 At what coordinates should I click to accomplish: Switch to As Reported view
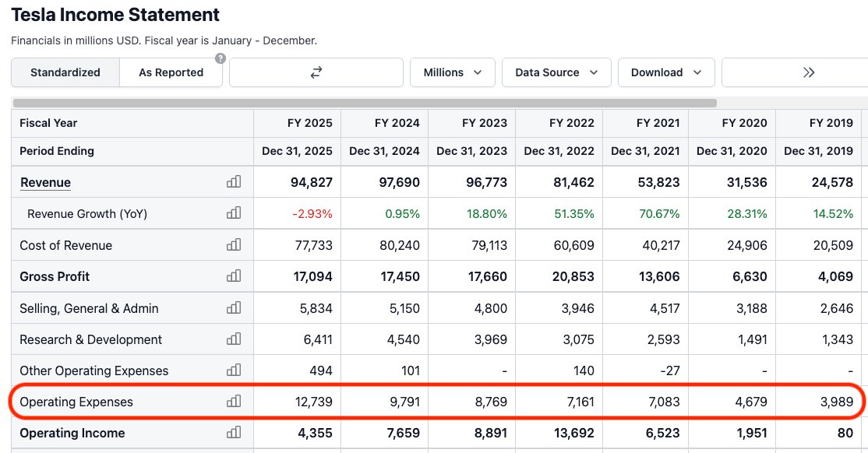(x=171, y=72)
